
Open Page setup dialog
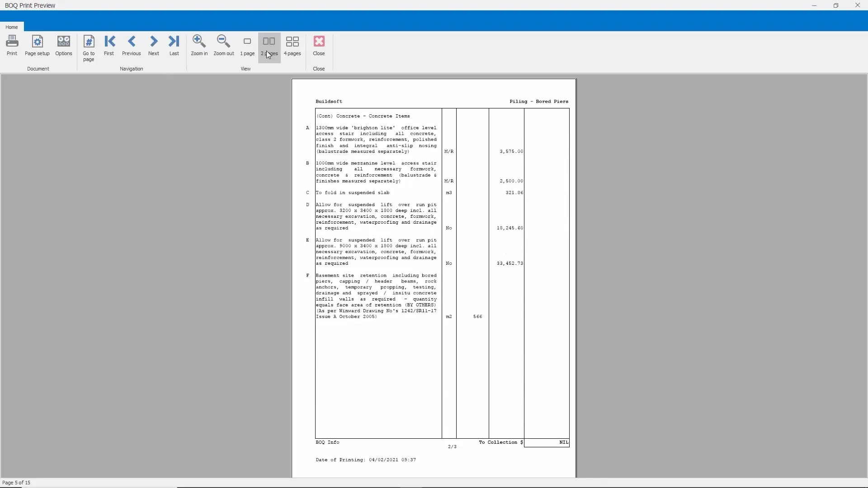(x=37, y=45)
